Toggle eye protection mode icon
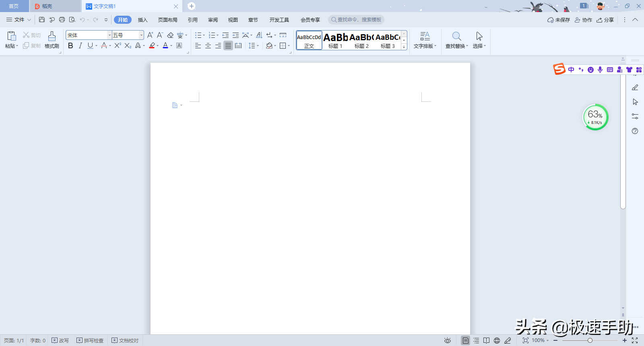Screen dimensions: 644x346 (x=447, y=340)
